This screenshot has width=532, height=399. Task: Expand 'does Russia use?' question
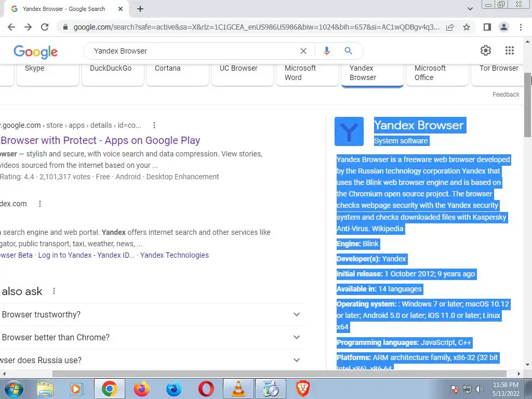[x=151, y=360]
